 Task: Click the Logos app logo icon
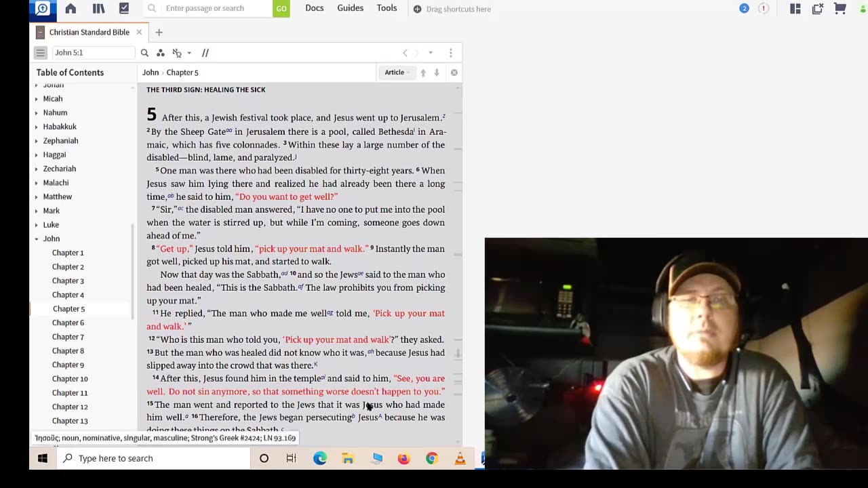(x=43, y=9)
